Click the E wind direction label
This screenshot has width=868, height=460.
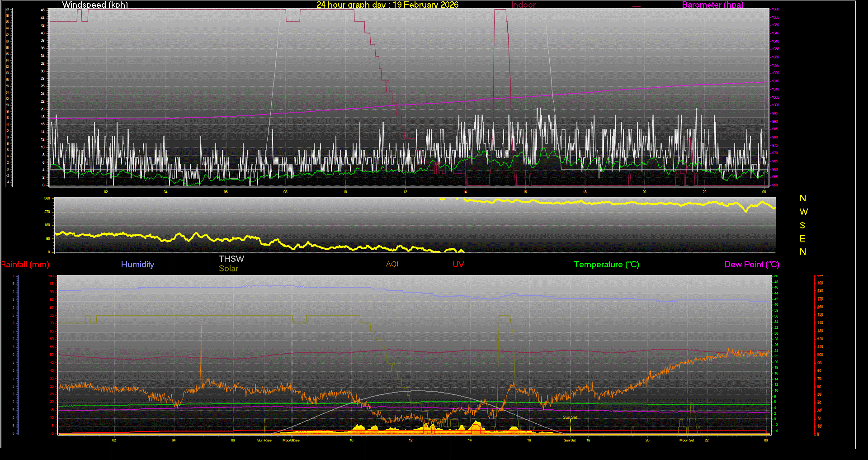coord(802,238)
